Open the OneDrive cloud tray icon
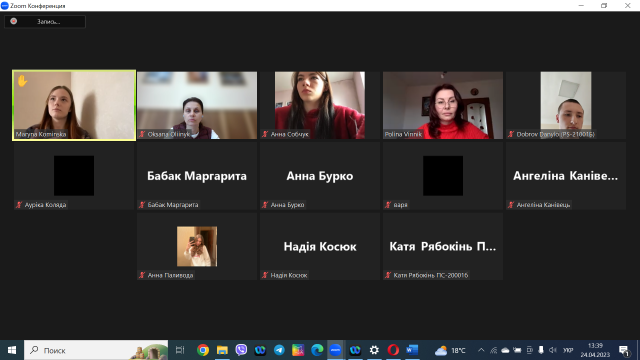The width and height of the screenshot is (640, 360). (505, 350)
